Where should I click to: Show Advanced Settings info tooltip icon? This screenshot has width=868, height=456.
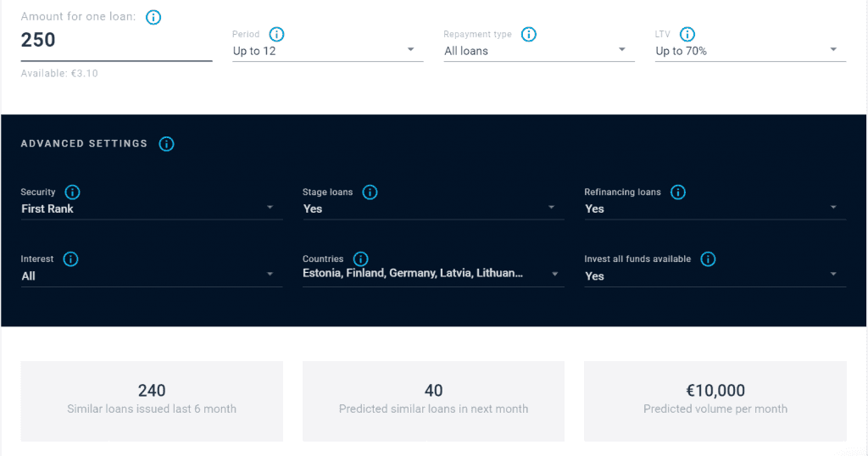pyautogui.click(x=167, y=144)
